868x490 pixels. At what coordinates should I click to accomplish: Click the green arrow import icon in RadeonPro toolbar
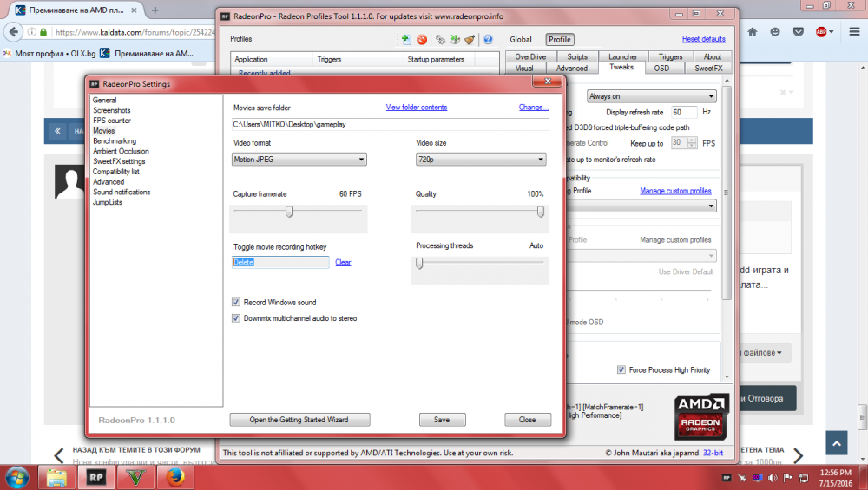[455, 39]
